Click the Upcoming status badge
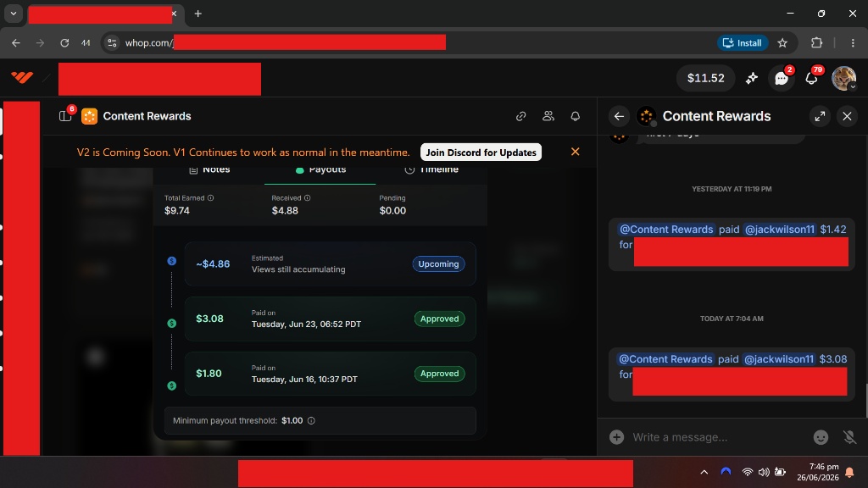 click(x=438, y=264)
